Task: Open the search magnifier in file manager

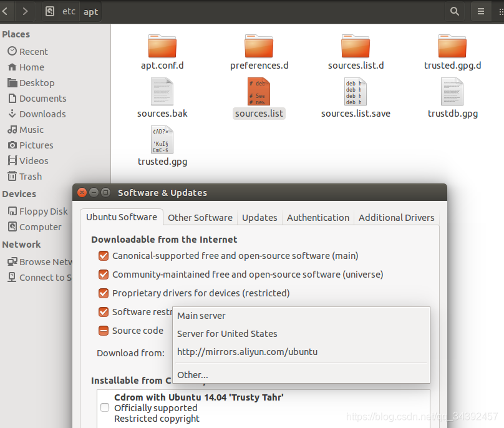Action: tap(455, 12)
